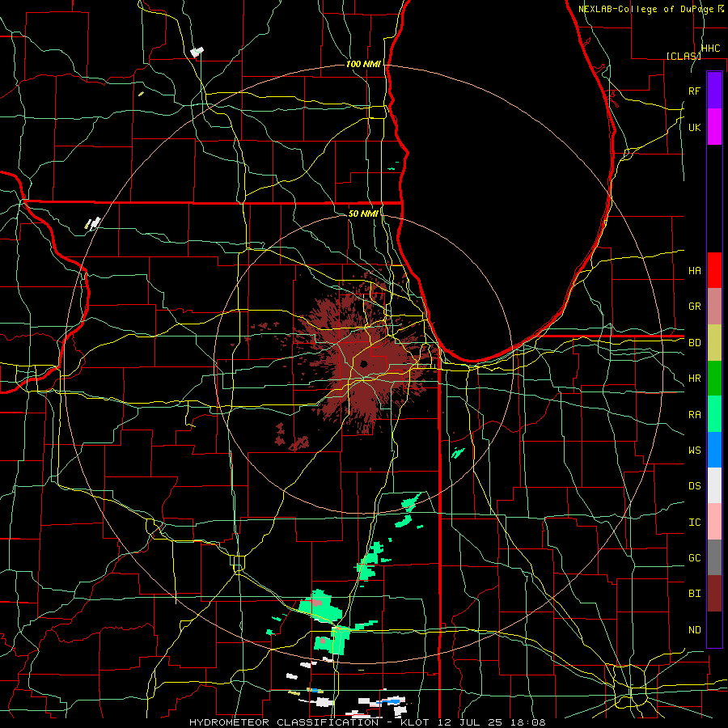Click the BD legend label
728x728 pixels.
coord(695,343)
